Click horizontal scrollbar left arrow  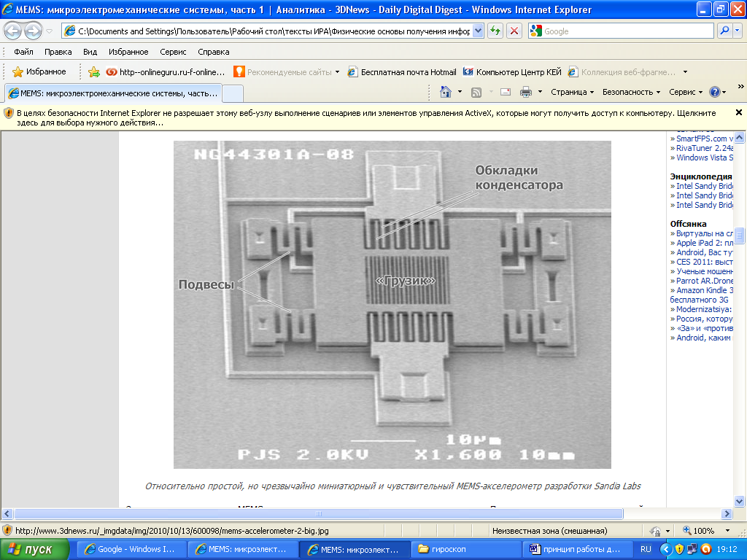[7, 514]
